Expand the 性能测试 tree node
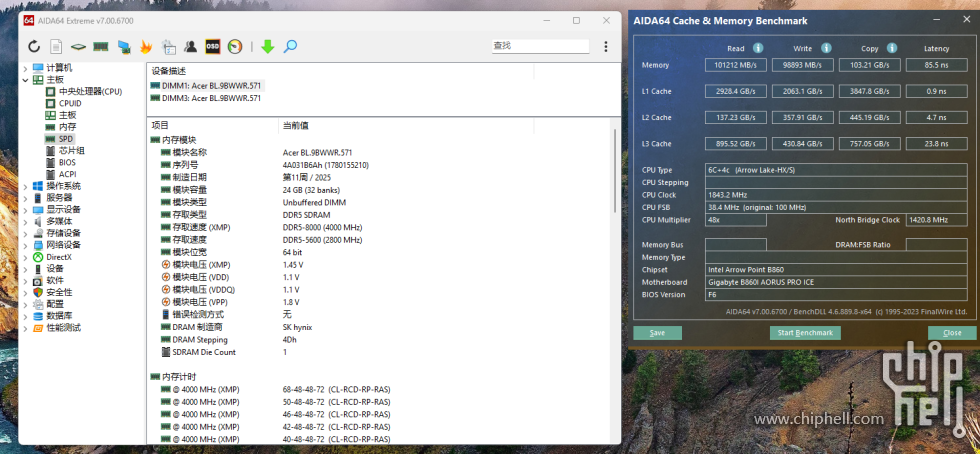 (x=25, y=328)
